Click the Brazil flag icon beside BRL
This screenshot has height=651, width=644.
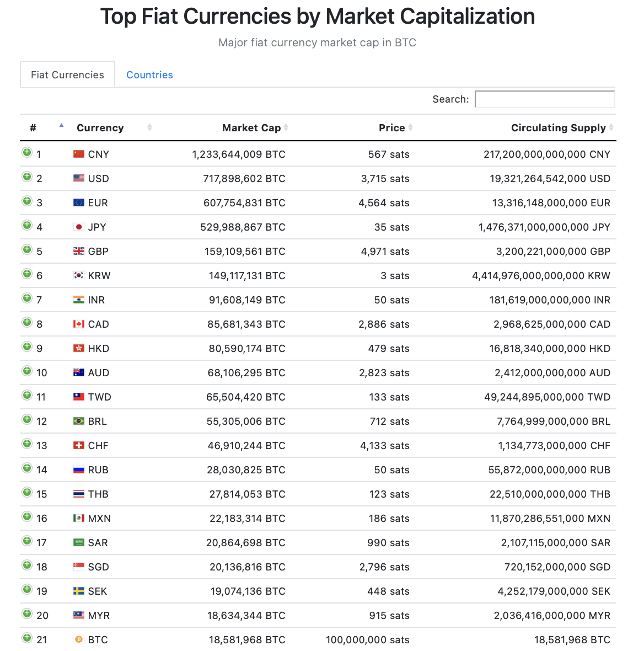(x=79, y=421)
